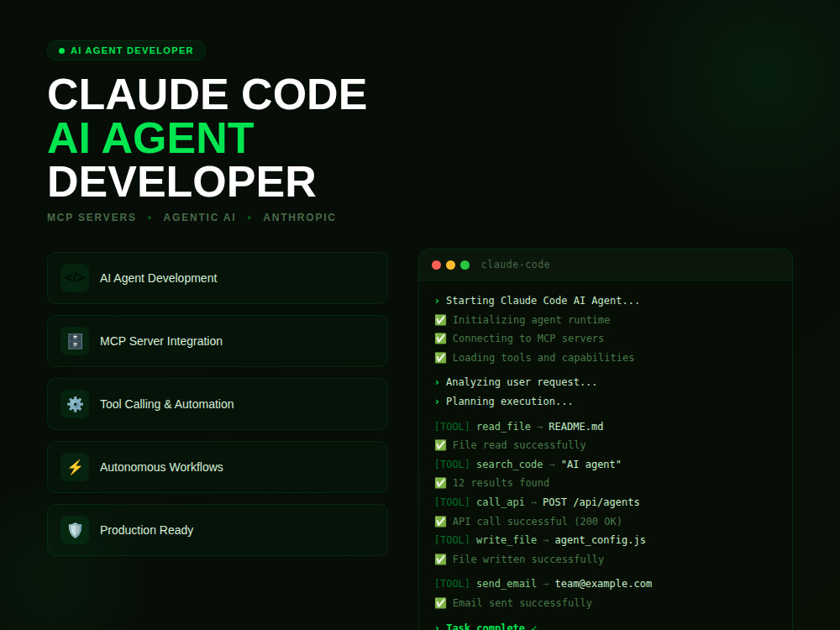This screenshot has width=840, height=630.
Task: Click the CLAUDE CODE headline text
Action: coord(207,94)
